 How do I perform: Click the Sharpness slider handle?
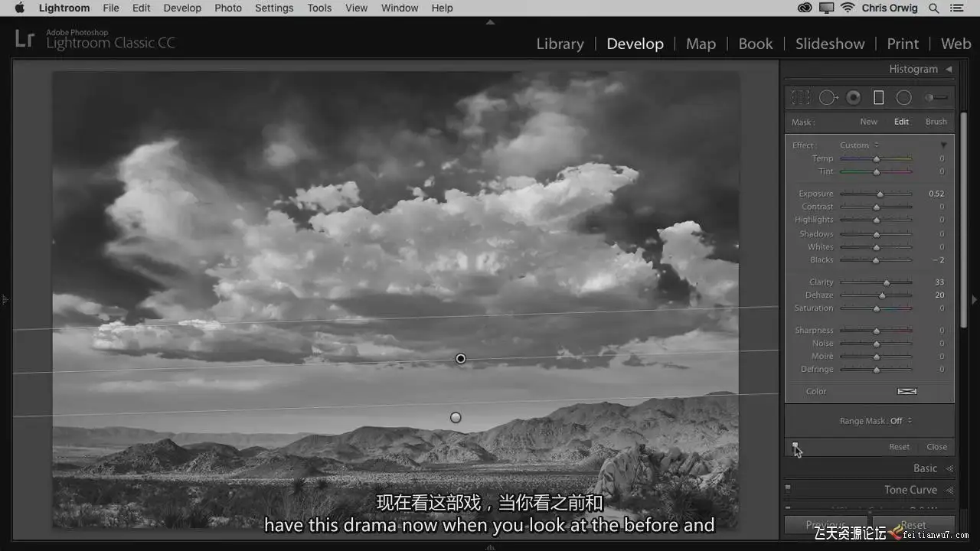click(x=877, y=331)
